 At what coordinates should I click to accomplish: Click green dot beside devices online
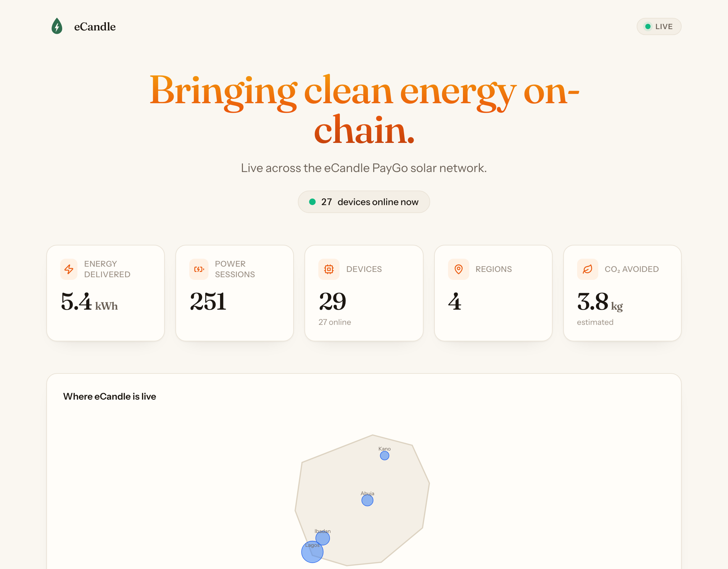(312, 202)
